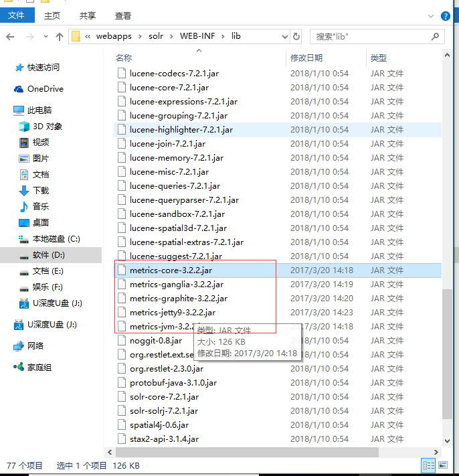Go forward with the right arrow
The height and width of the screenshot is (476, 459).
29,37
